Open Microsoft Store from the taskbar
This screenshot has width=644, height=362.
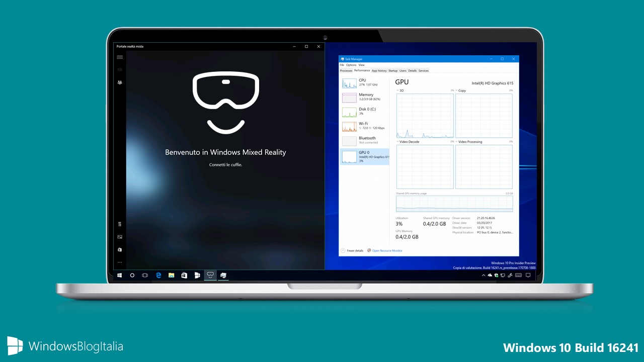pos(184,276)
